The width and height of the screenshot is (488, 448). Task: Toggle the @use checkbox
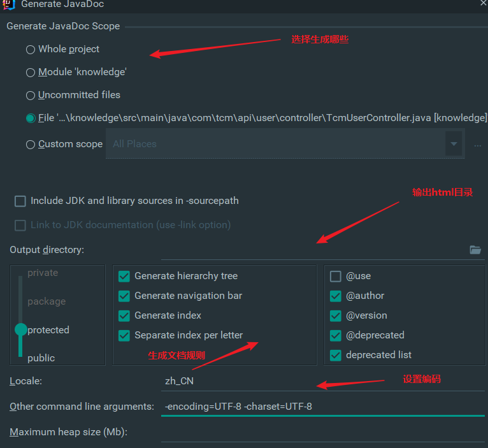336,276
